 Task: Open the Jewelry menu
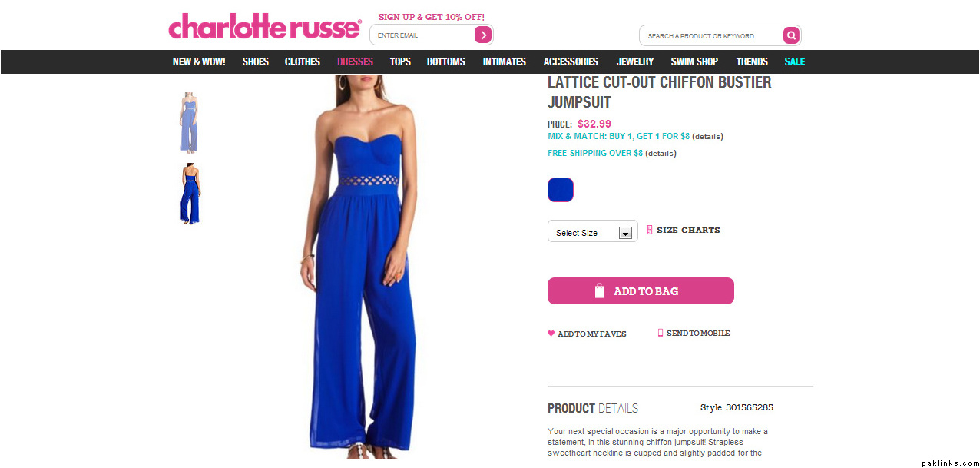click(635, 61)
